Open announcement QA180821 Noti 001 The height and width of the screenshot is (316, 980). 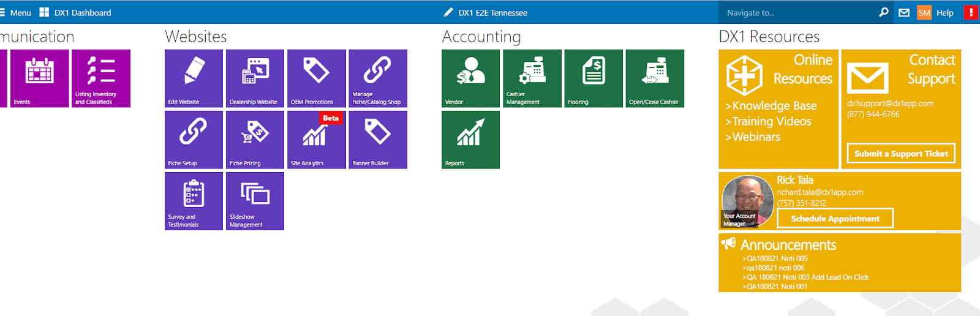coord(775,286)
